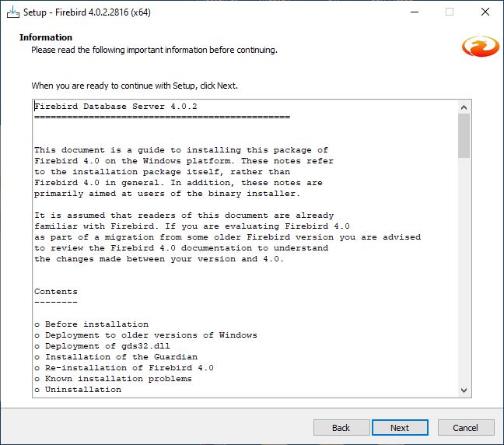Close the setup wizard with the X
The height and width of the screenshot is (445, 504).
tap(485, 12)
